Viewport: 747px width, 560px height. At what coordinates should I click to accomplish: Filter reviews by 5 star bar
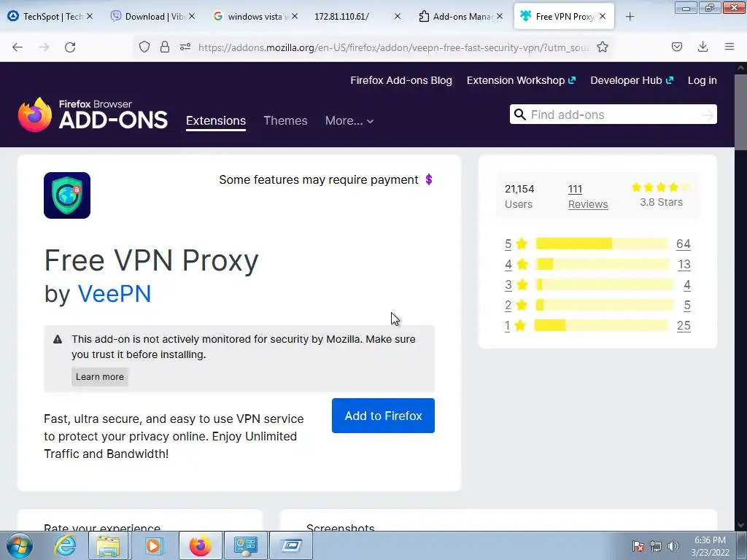click(602, 244)
